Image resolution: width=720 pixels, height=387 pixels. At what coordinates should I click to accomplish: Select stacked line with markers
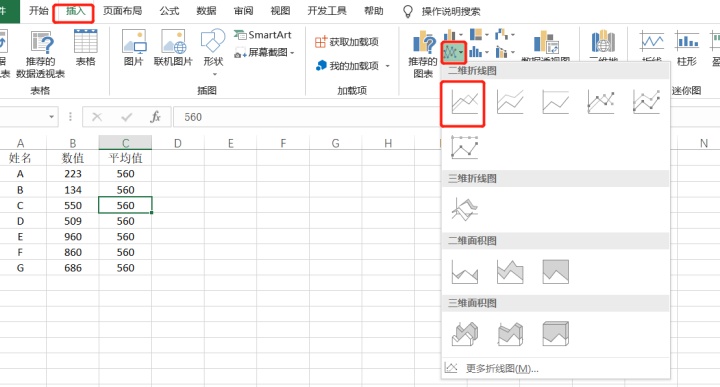646,102
